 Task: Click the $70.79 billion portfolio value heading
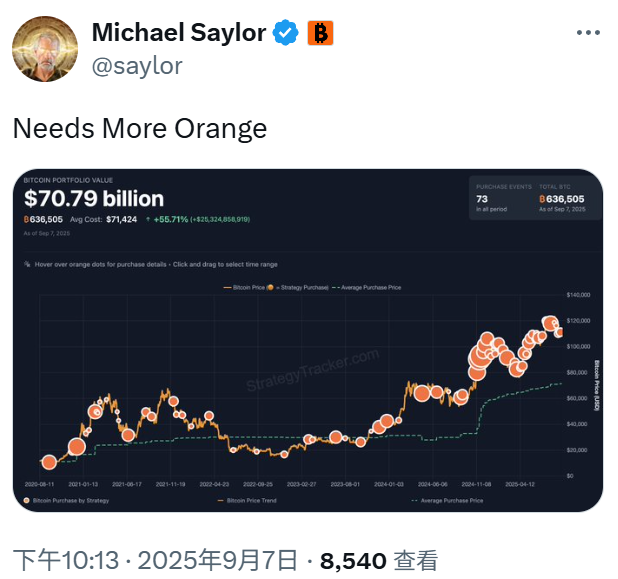coord(94,198)
